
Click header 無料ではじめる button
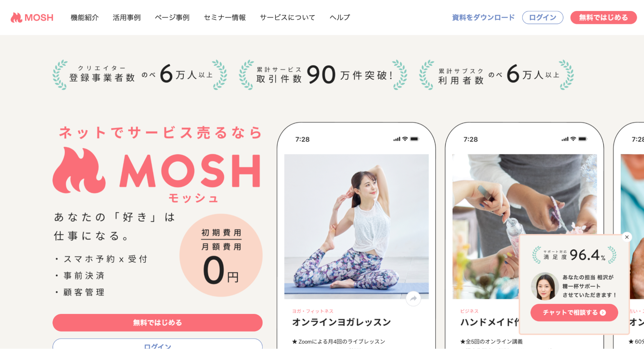(603, 17)
